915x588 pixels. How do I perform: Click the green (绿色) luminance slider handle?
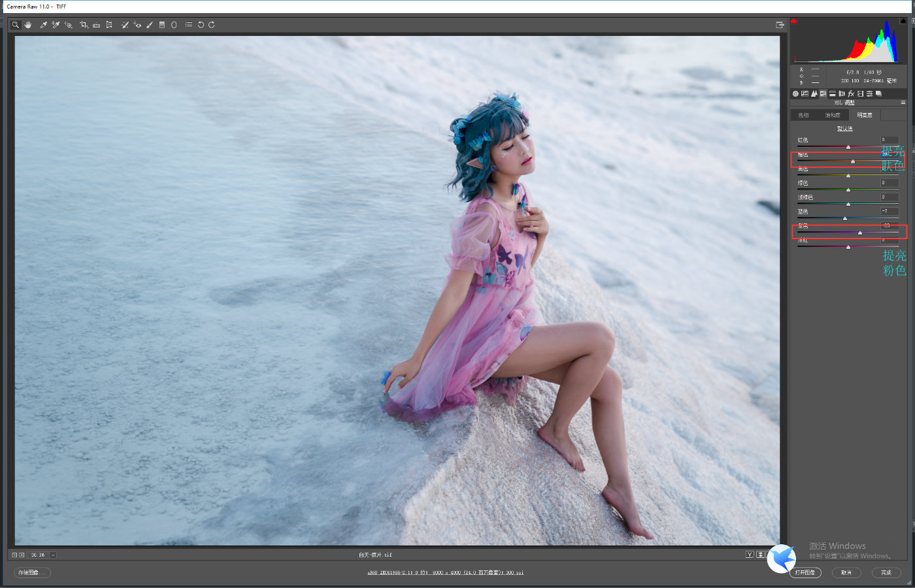(x=848, y=190)
